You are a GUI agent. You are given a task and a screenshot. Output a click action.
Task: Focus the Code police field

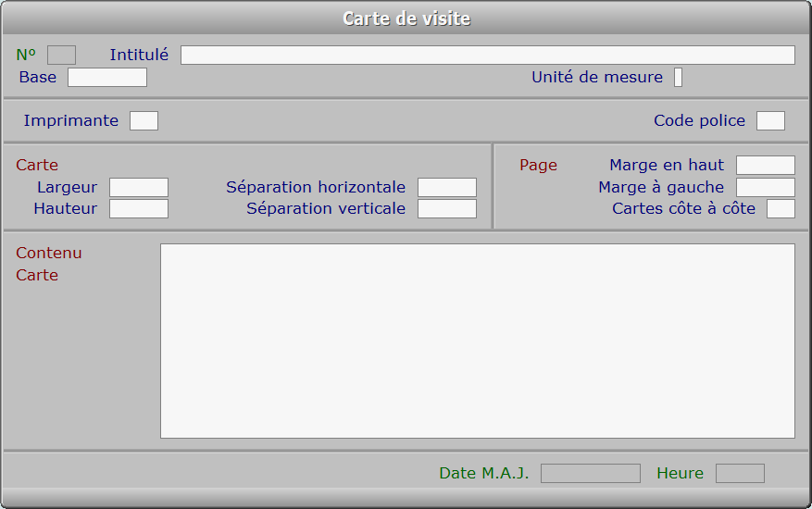point(770,120)
